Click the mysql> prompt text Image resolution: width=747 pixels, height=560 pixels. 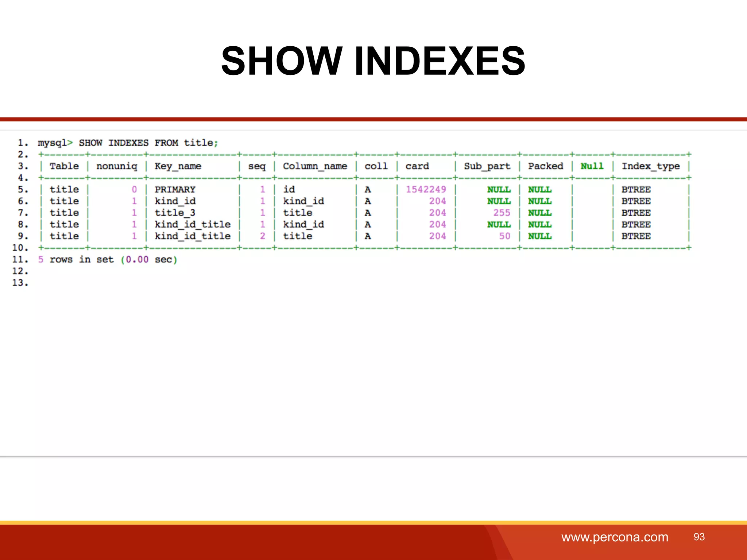55,143
